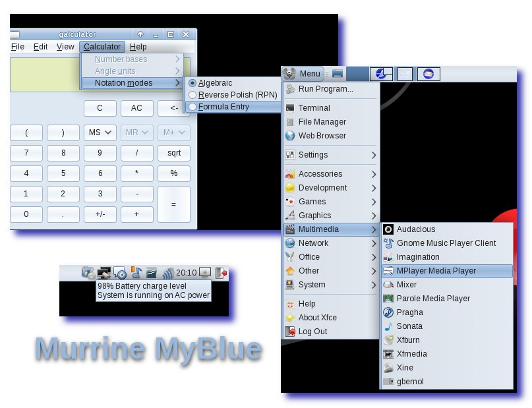Open File Manager from the menu
The height and width of the screenshot is (408, 532).
click(331, 122)
